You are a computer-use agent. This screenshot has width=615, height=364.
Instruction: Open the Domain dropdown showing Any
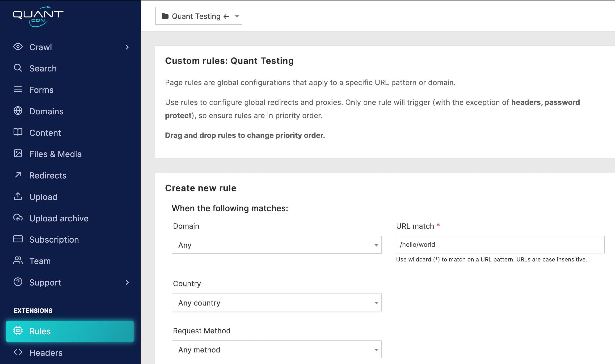(276, 244)
